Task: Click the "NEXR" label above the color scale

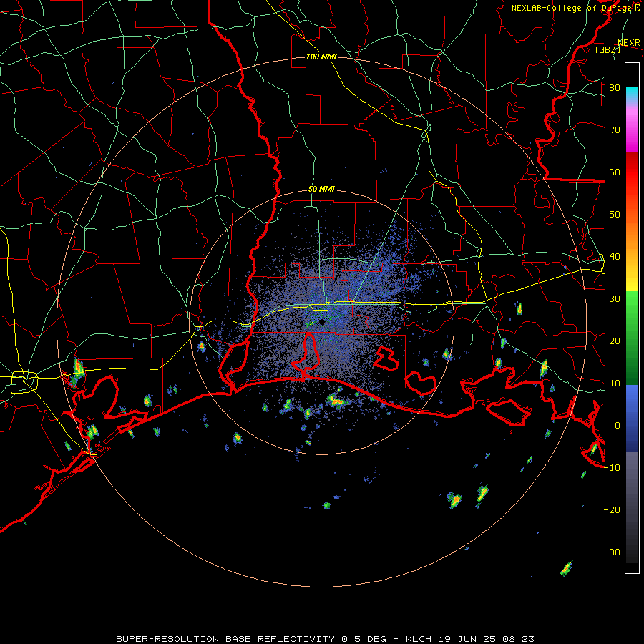Action: 629,43
